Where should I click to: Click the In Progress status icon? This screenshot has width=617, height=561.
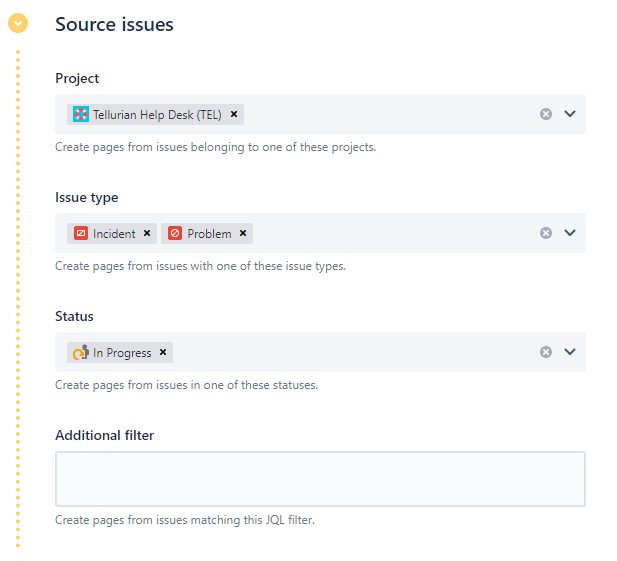pos(81,352)
